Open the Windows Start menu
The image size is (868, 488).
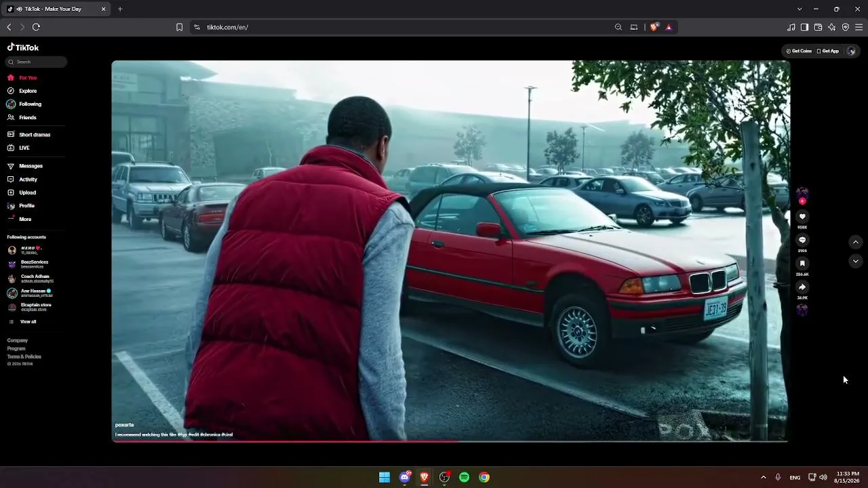click(x=384, y=477)
